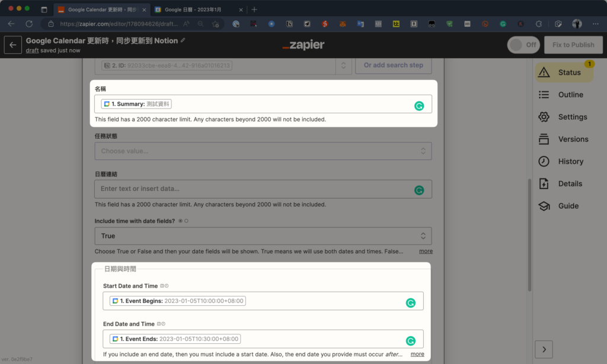Open the Include time with date fields dropdown
The image size is (607, 364).
[x=263, y=236]
